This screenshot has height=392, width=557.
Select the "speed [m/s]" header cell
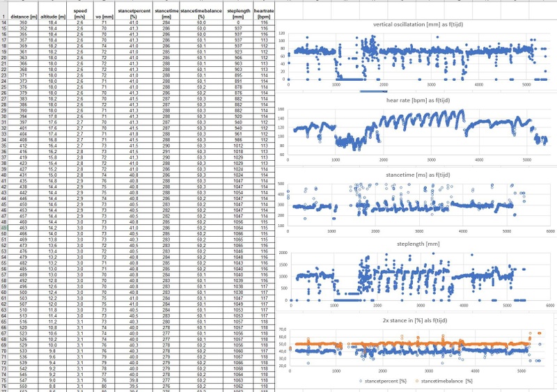coord(80,11)
